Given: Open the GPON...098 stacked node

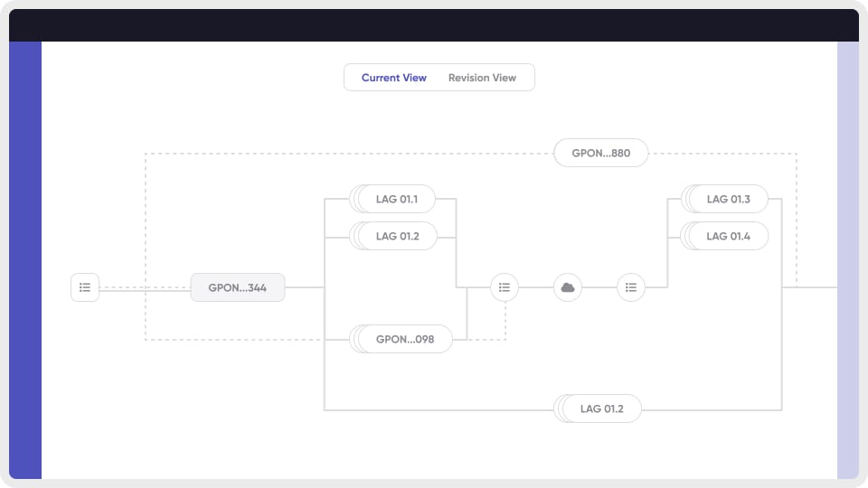Looking at the screenshot, I should coord(401,339).
